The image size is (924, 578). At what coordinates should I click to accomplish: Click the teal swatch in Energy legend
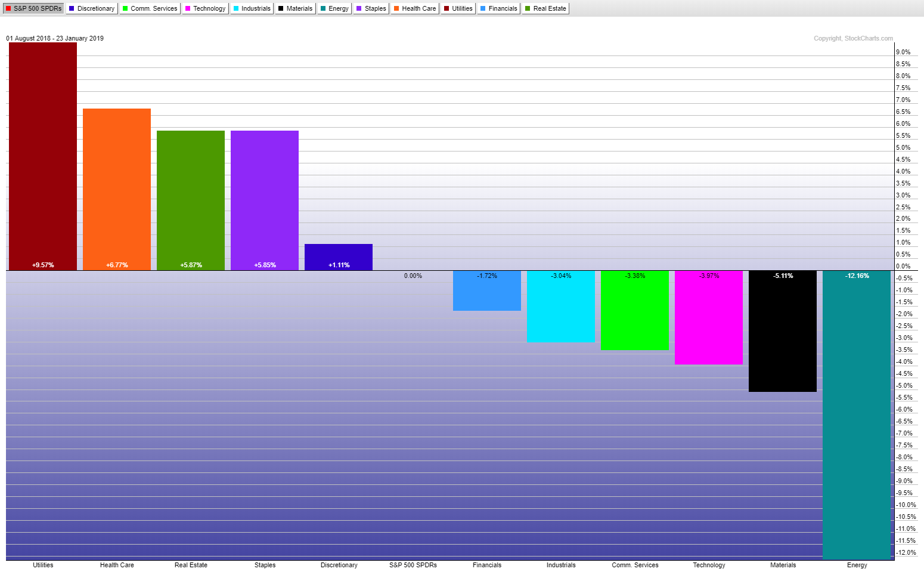point(323,8)
